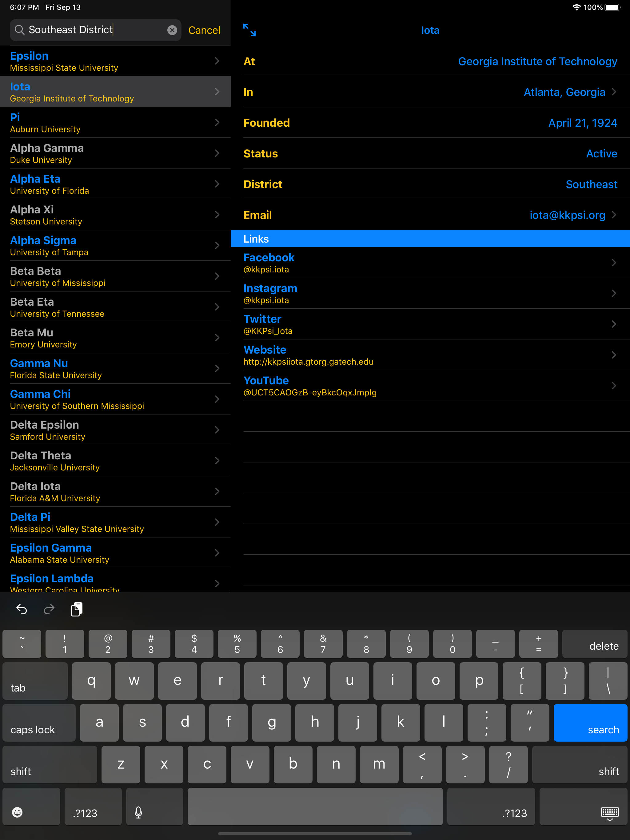630x840 pixels.
Task: Open email iota@kkpsi.org chevron
Action: click(x=614, y=215)
